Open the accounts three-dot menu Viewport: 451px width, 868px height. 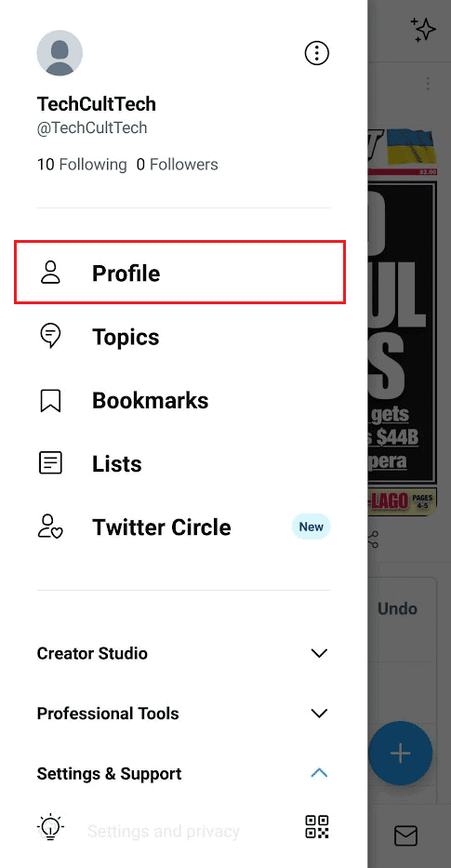coord(317,53)
